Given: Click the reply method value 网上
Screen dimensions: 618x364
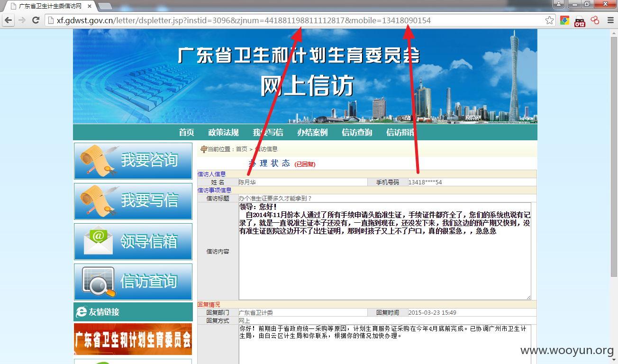Looking at the screenshot, I should tap(245, 321).
